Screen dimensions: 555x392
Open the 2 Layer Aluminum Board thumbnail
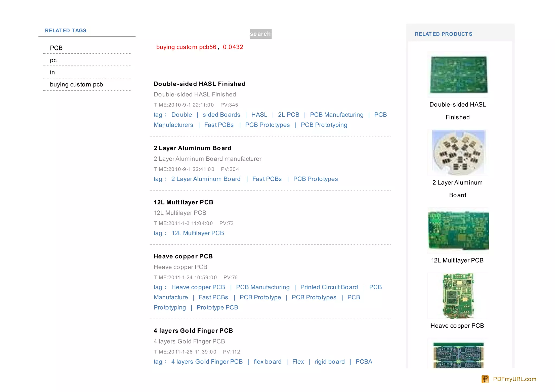pyautogui.click(x=458, y=153)
